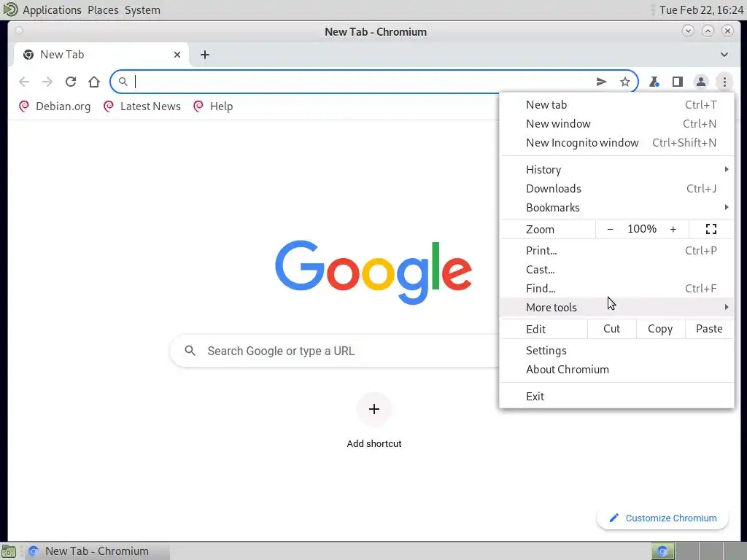
Task: Select New window menu entry
Action: coord(617,124)
